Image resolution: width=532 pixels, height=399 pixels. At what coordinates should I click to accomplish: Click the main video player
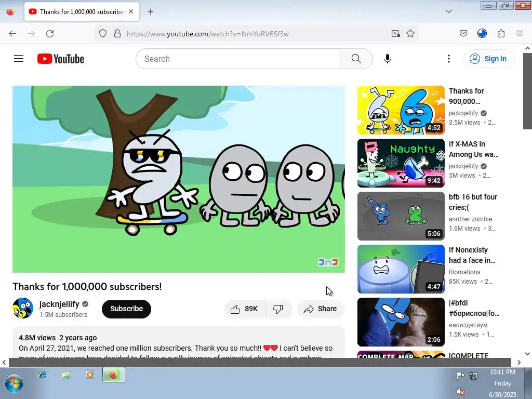179,179
